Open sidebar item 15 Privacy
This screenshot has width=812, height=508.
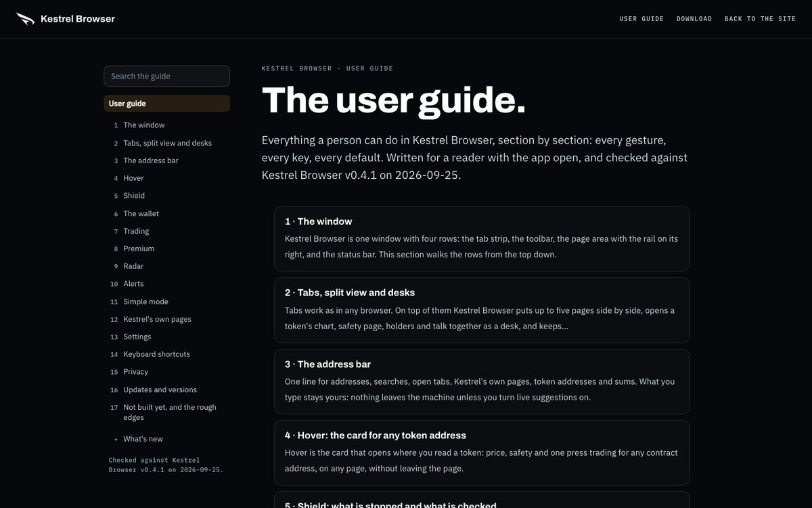coord(166,372)
